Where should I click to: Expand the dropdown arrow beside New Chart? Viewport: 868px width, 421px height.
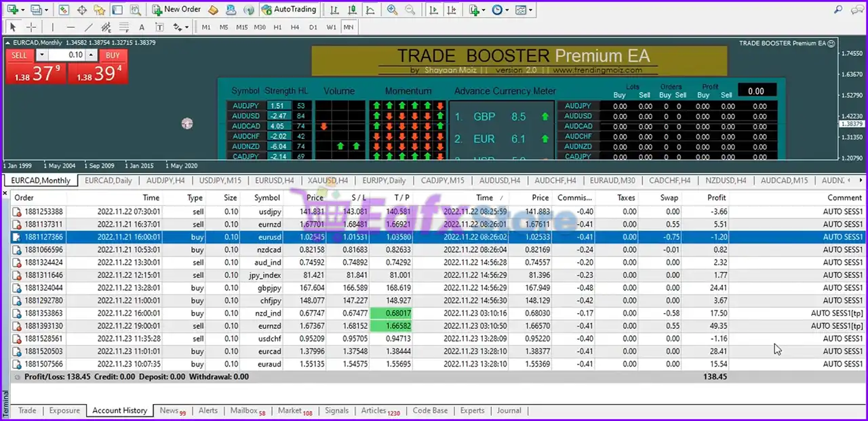[x=22, y=10]
